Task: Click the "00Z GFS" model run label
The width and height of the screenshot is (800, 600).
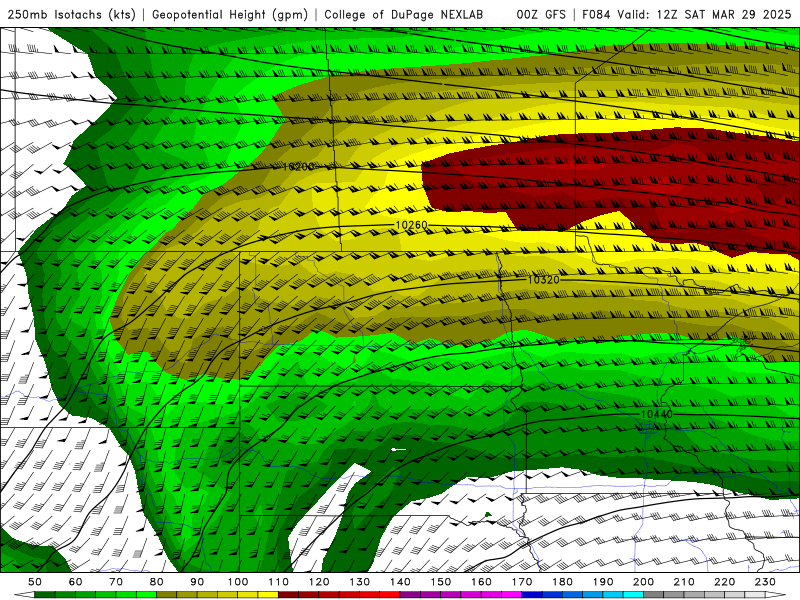Action: pos(541,14)
